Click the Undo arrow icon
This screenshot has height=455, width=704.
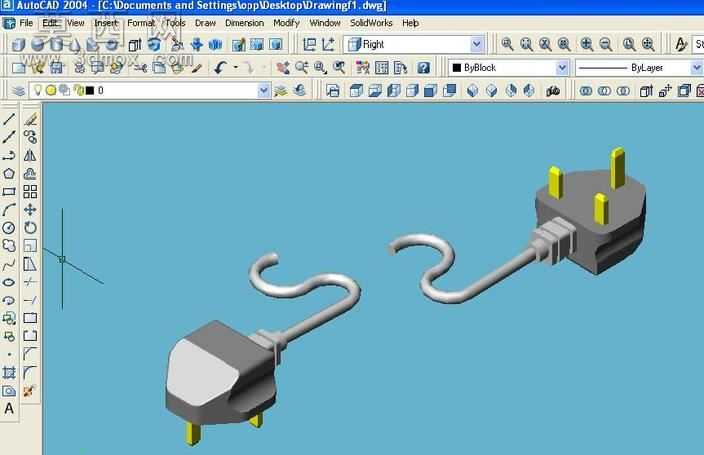coord(220,67)
